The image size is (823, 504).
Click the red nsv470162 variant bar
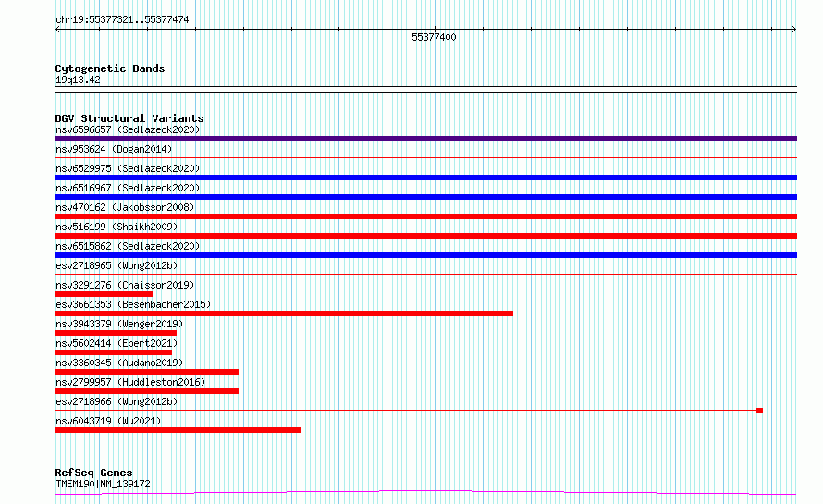(x=425, y=216)
